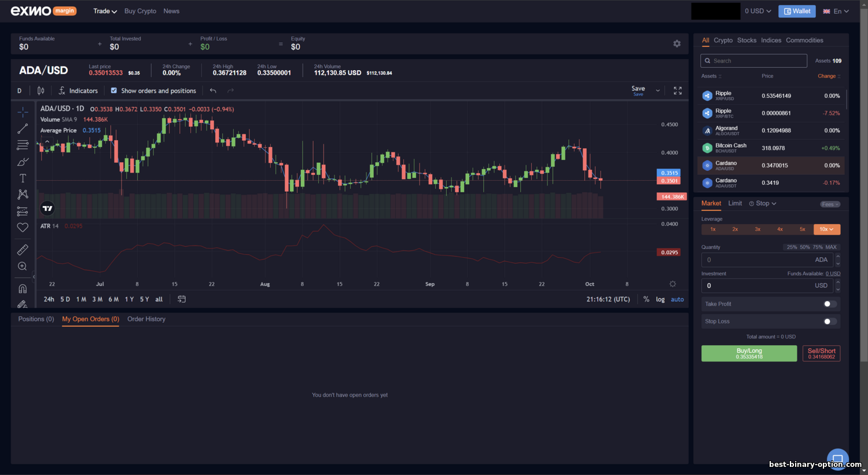
Task: Expand the 10x leverage dropdown
Action: click(826, 229)
